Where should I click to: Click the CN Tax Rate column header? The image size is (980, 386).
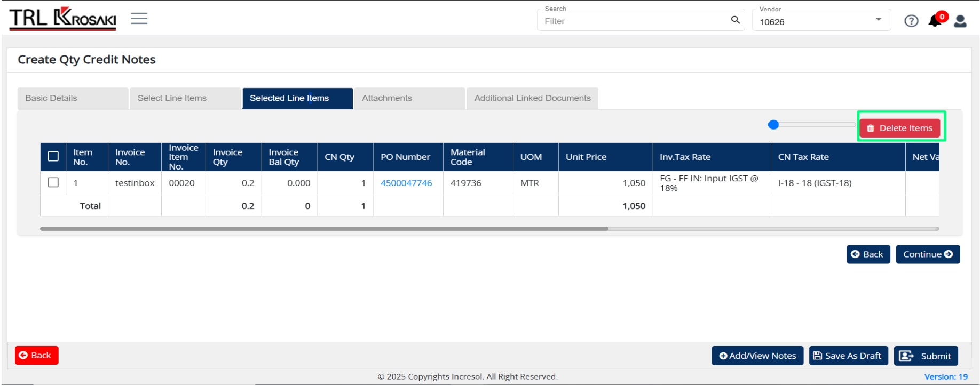coord(838,157)
